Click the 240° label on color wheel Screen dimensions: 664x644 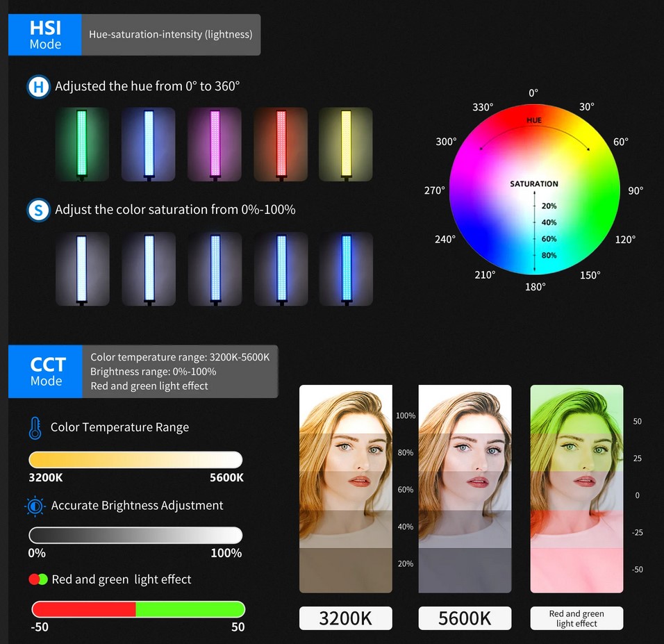pos(445,239)
